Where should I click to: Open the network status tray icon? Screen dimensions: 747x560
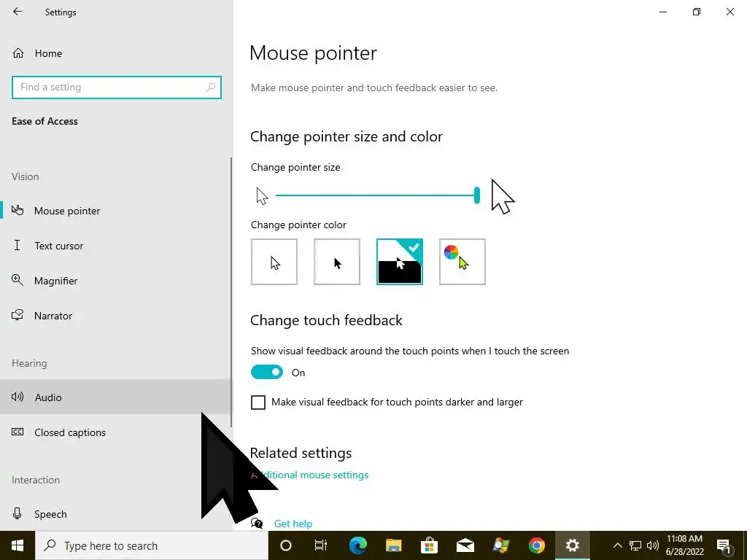(635, 545)
